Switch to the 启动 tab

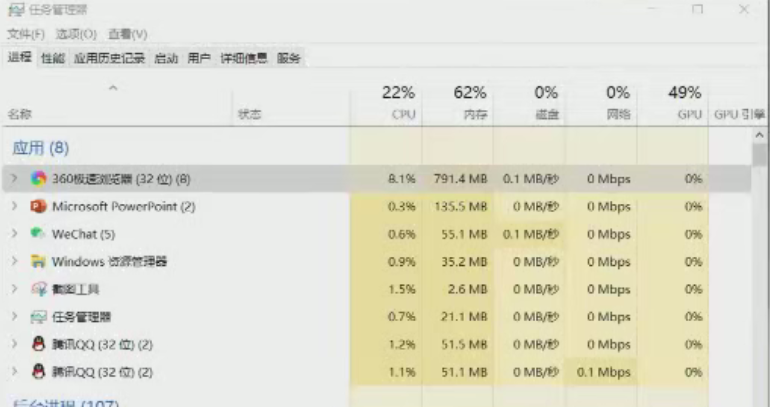[166, 58]
